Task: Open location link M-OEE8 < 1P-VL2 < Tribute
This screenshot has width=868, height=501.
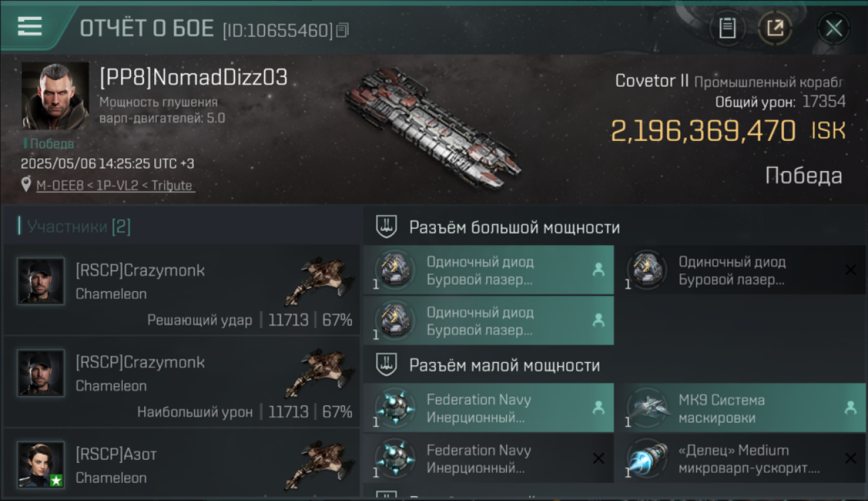Action: [116, 186]
